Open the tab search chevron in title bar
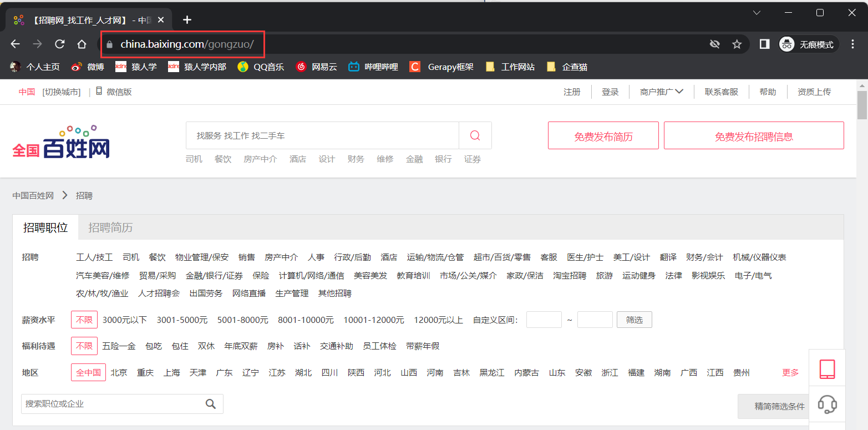 tap(757, 13)
